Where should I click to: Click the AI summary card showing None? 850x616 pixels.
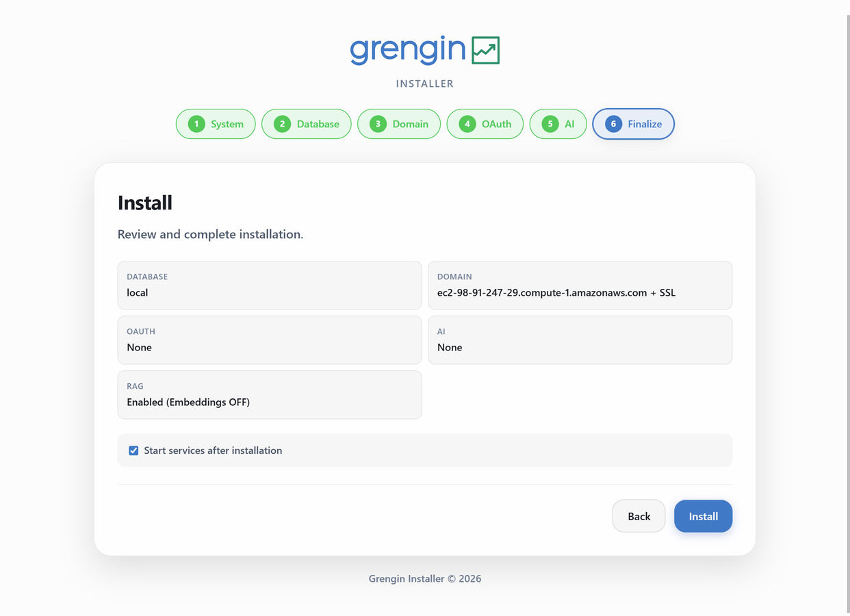580,340
